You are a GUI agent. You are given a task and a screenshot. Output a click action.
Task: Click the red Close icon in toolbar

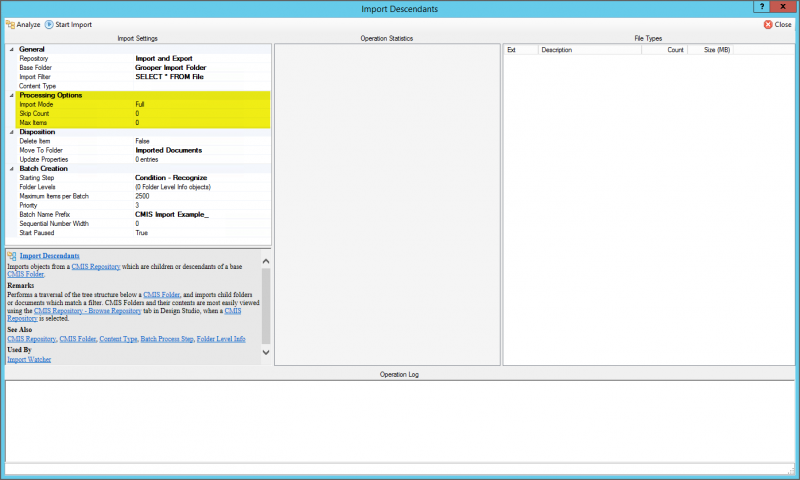pos(768,24)
